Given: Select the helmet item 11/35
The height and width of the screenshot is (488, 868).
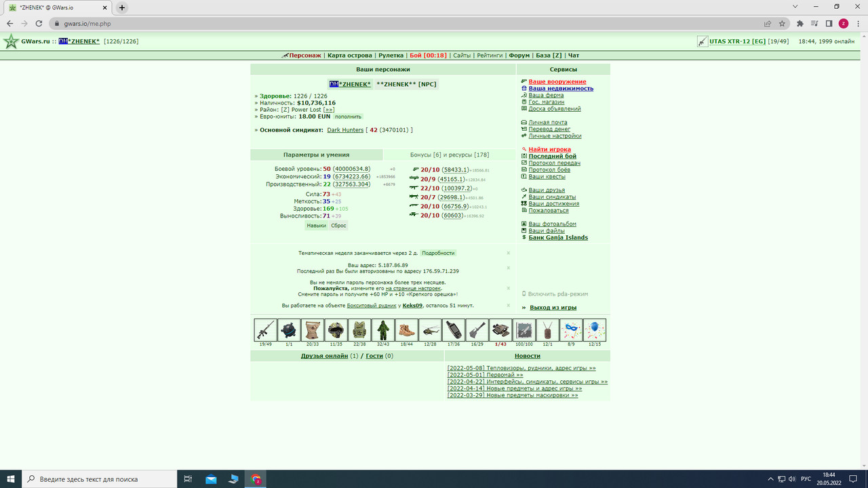Looking at the screenshot, I should click(x=336, y=330).
